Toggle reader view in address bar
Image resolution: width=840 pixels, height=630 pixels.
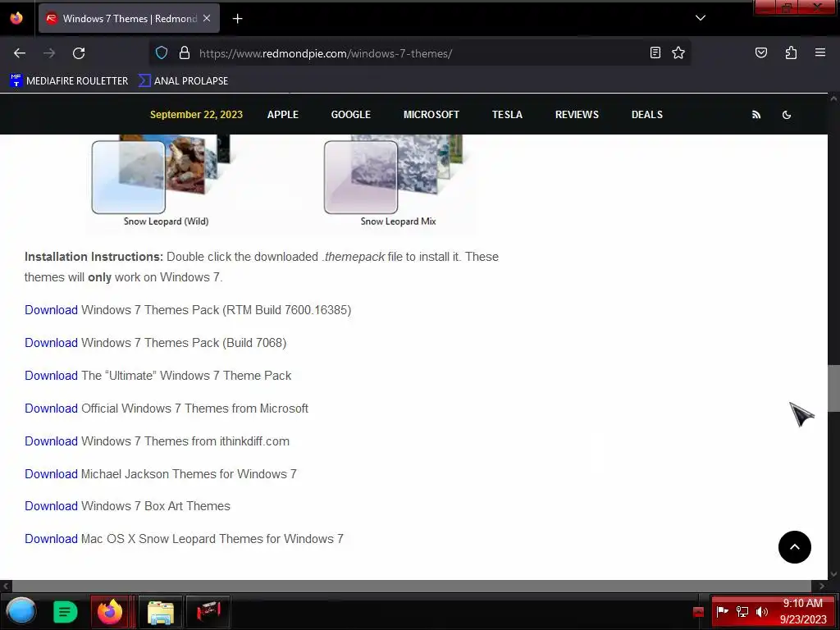point(655,52)
